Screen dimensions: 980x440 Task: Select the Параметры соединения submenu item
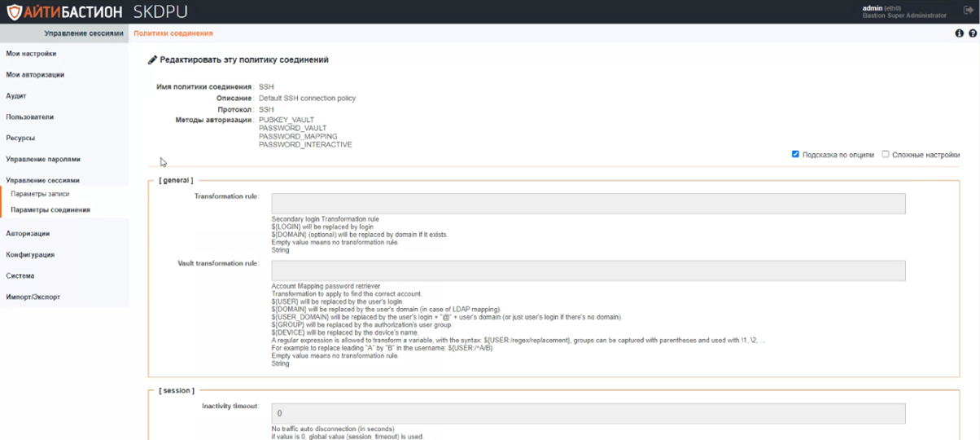click(x=50, y=210)
